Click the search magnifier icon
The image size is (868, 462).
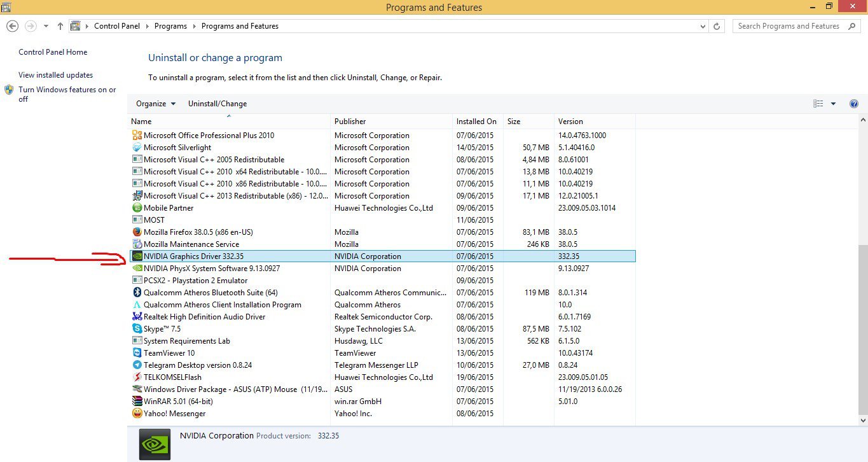(851, 26)
